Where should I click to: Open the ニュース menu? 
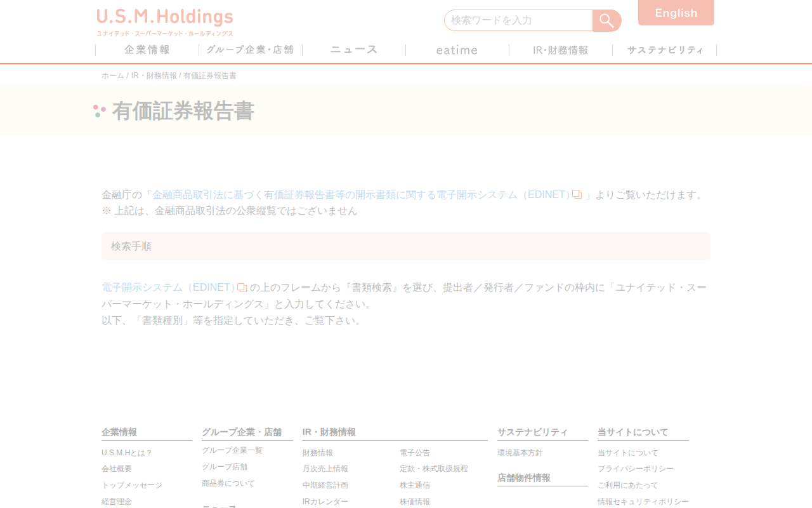tap(354, 50)
